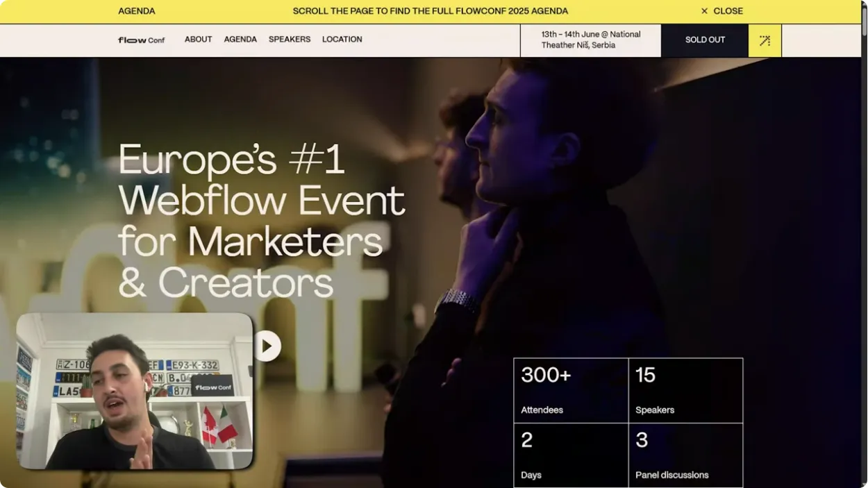Select the 3 Panel discussions box
This screenshot has width=868, height=488.
(685, 455)
